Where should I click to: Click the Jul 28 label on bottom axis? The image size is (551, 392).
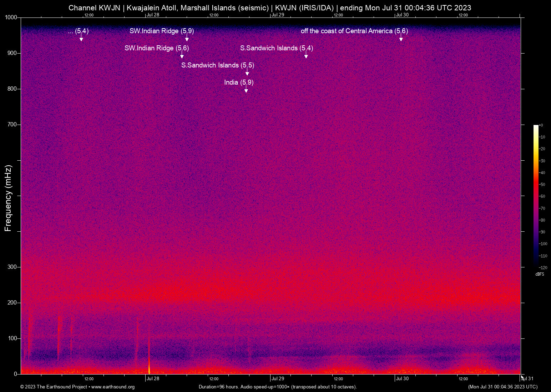pos(153,379)
